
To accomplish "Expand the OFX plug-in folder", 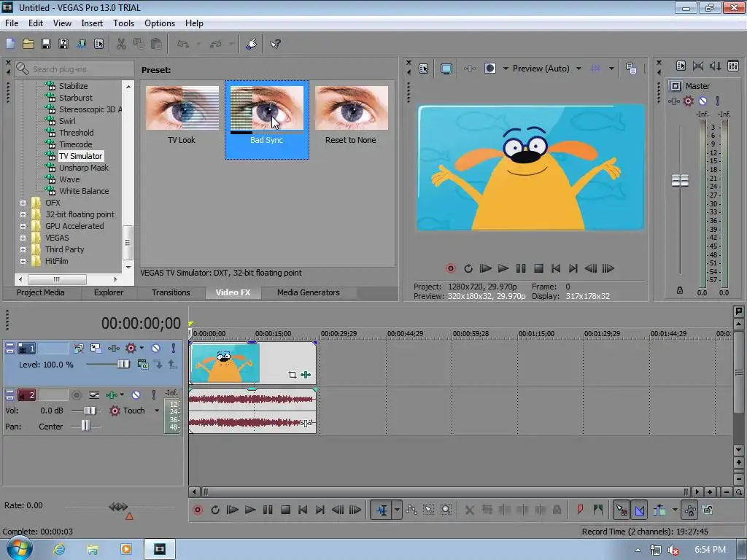I will pos(23,203).
